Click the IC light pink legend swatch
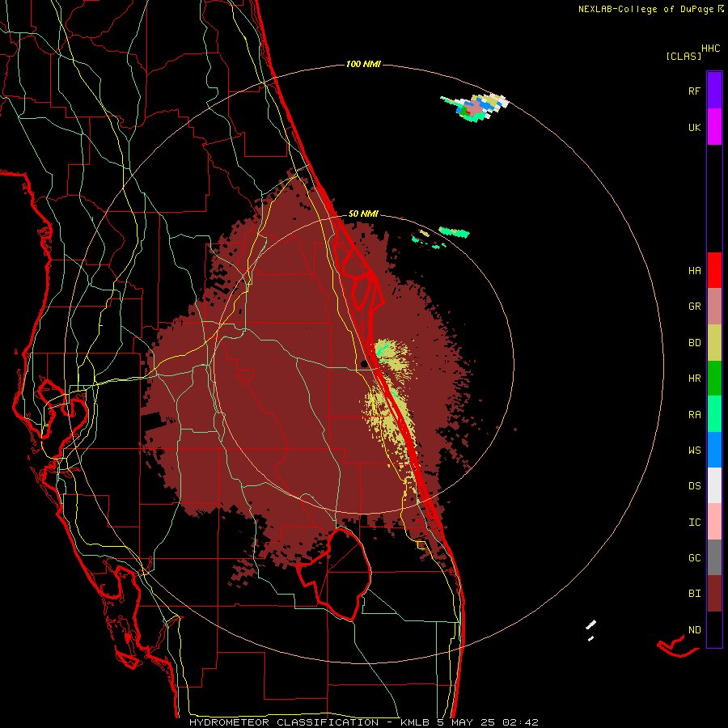The image size is (728, 728). 714,522
